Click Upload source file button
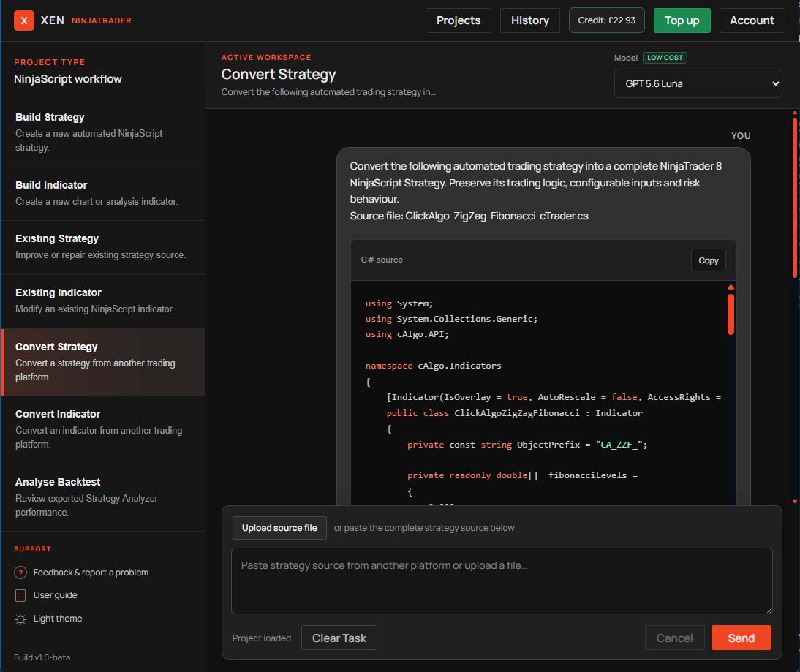The image size is (800, 672). click(279, 528)
